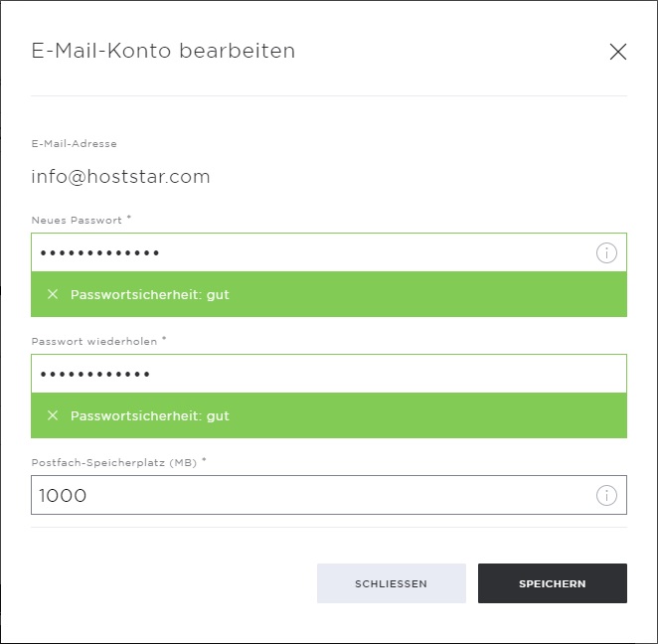
Task: Click the dialog title E-Mail-Konto bearbeiten
Action: (x=163, y=51)
